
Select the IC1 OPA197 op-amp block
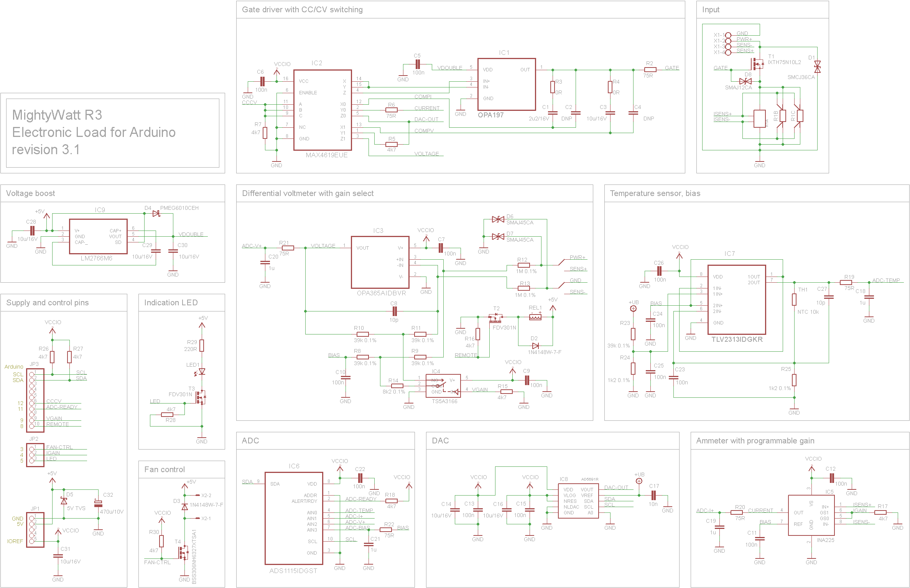507,84
